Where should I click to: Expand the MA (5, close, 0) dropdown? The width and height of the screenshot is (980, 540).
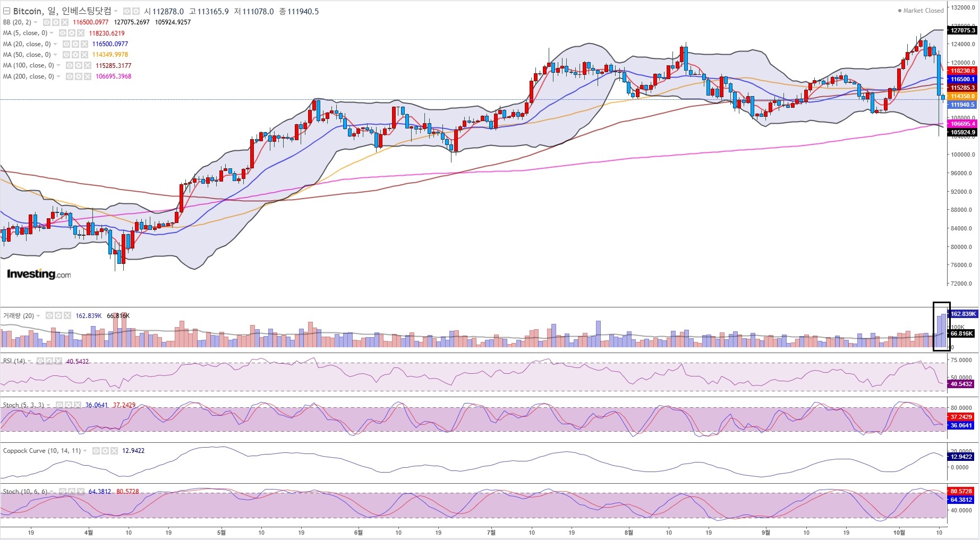pos(52,33)
